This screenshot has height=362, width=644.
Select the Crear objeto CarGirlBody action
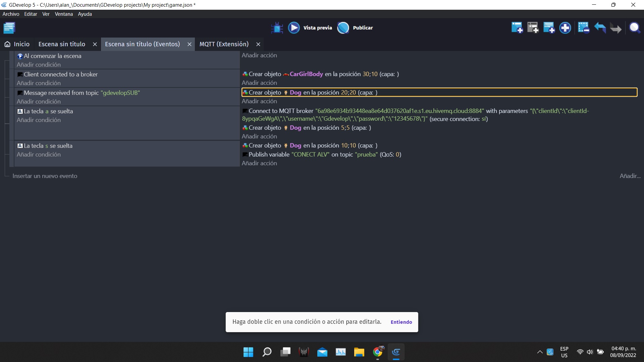pyautogui.click(x=321, y=74)
